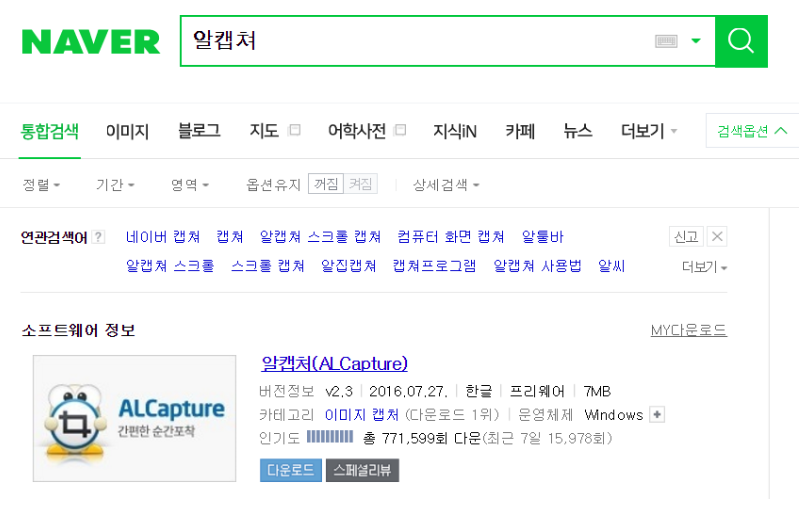The width and height of the screenshot is (806, 509).
Task: Click related search 알캡쳐 스크롤 캡쳐
Action: [323, 238]
